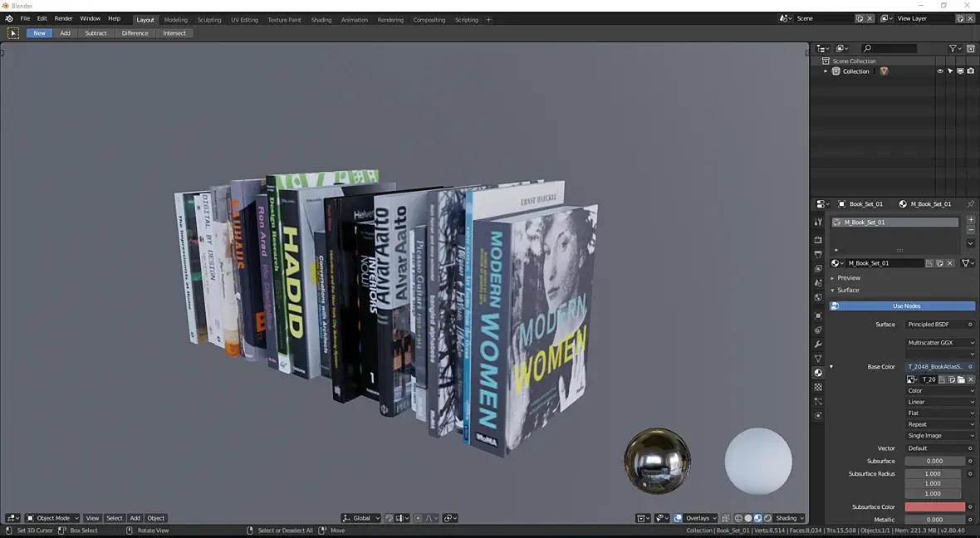Open the Single Image source dropdown

click(940, 436)
